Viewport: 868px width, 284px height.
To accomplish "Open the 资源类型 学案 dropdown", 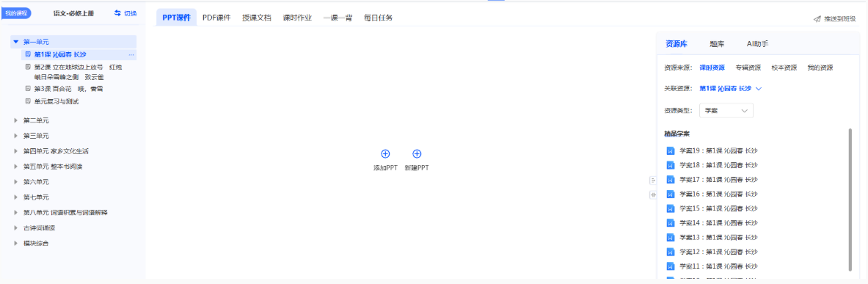I will [x=726, y=111].
